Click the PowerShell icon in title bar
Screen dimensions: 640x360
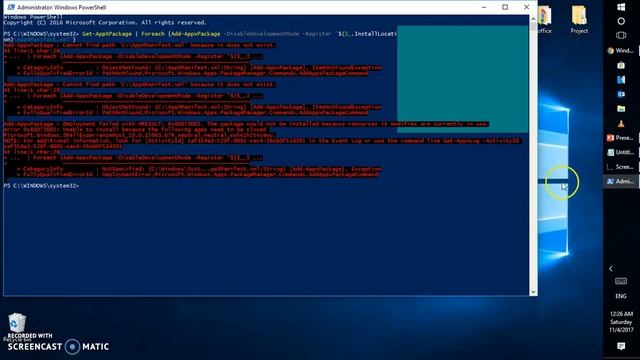click(11, 7)
